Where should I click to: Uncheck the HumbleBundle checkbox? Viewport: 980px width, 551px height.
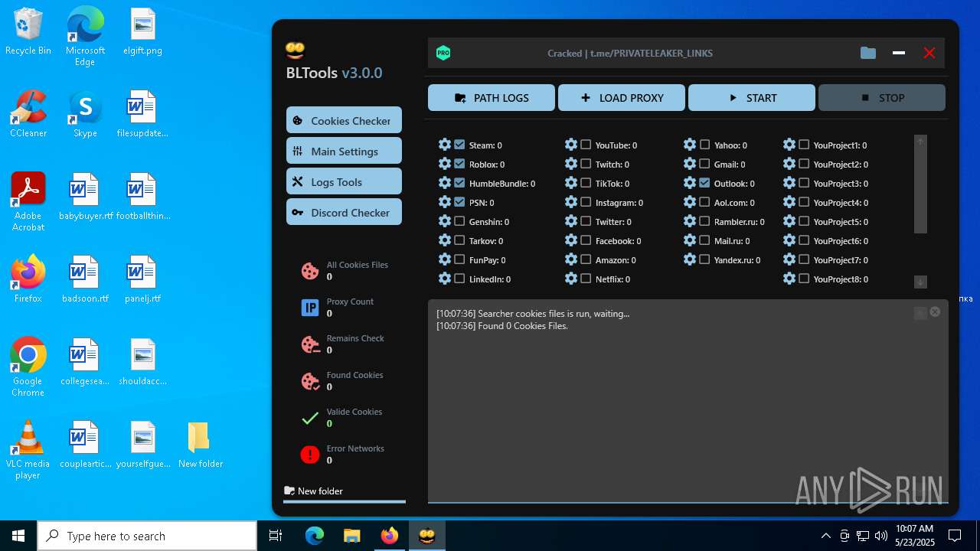click(x=459, y=183)
